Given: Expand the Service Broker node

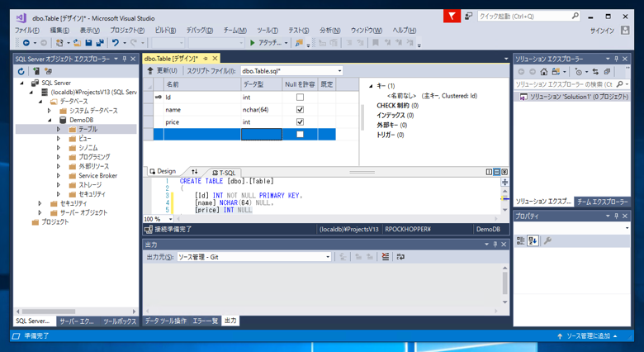Looking at the screenshot, I should point(59,176).
